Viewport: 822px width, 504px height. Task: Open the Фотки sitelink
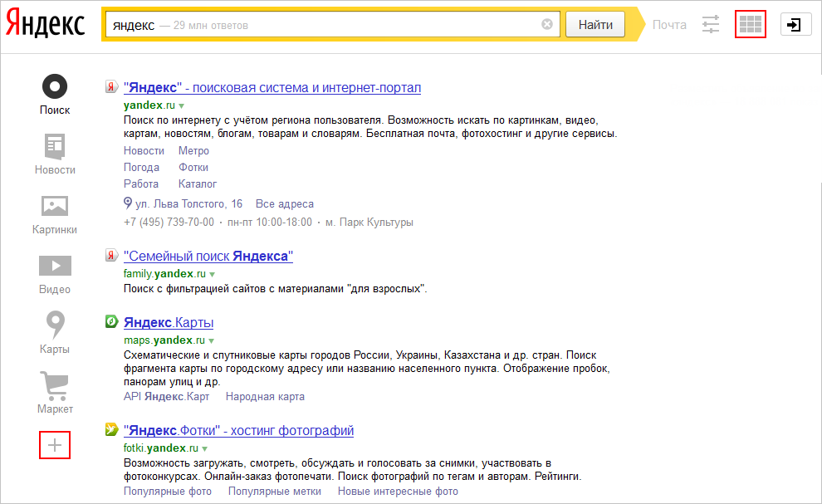(193, 167)
